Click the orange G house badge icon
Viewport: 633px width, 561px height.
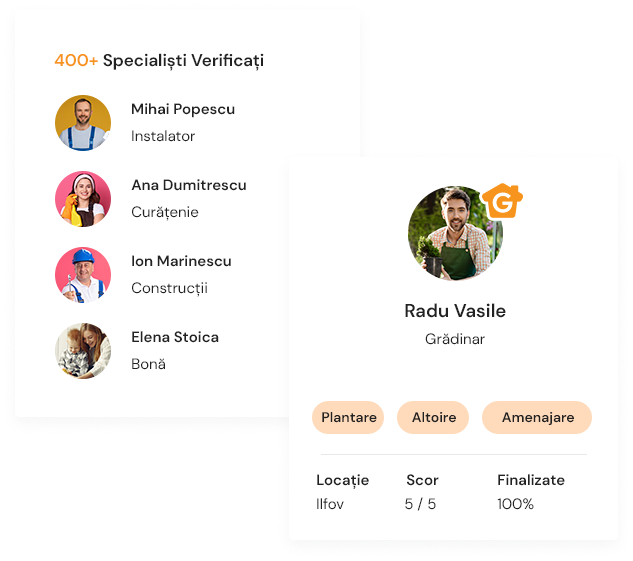[x=502, y=201]
